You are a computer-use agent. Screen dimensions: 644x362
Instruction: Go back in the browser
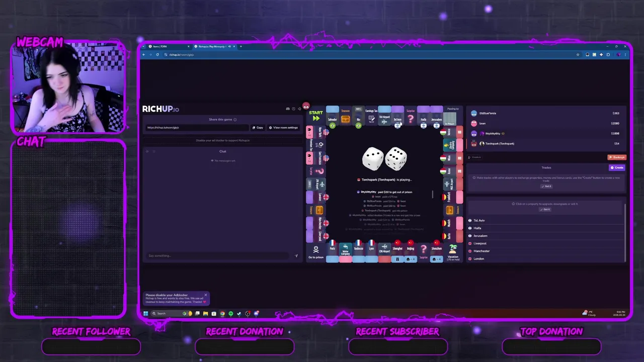[144, 54]
